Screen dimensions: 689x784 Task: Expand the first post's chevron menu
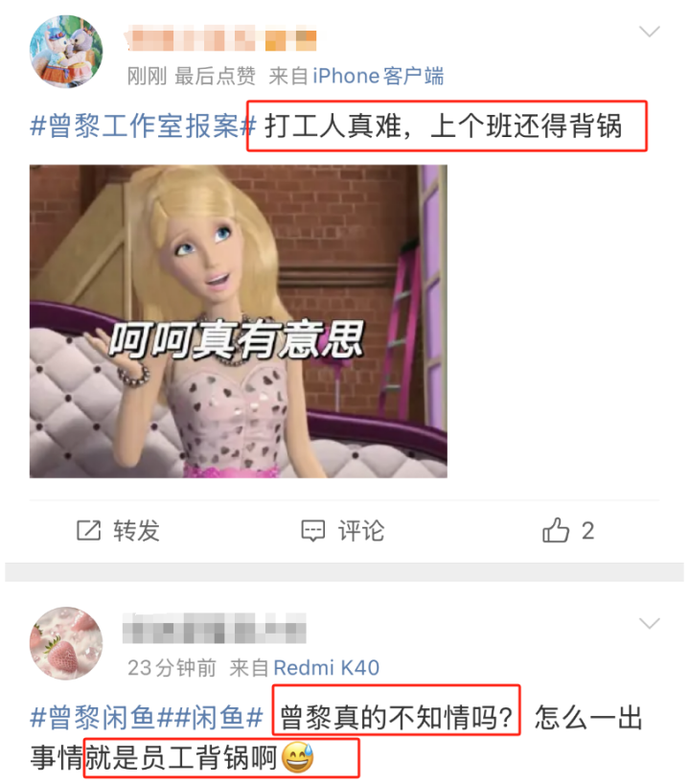(x=650, y=32)
